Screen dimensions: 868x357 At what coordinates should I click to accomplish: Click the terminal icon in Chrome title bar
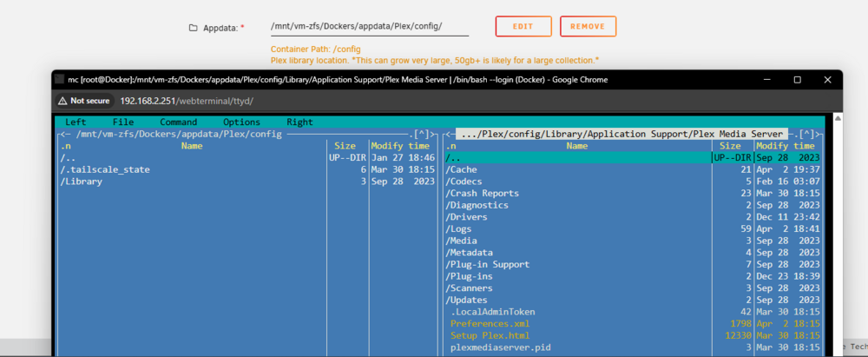click(59, 79)
